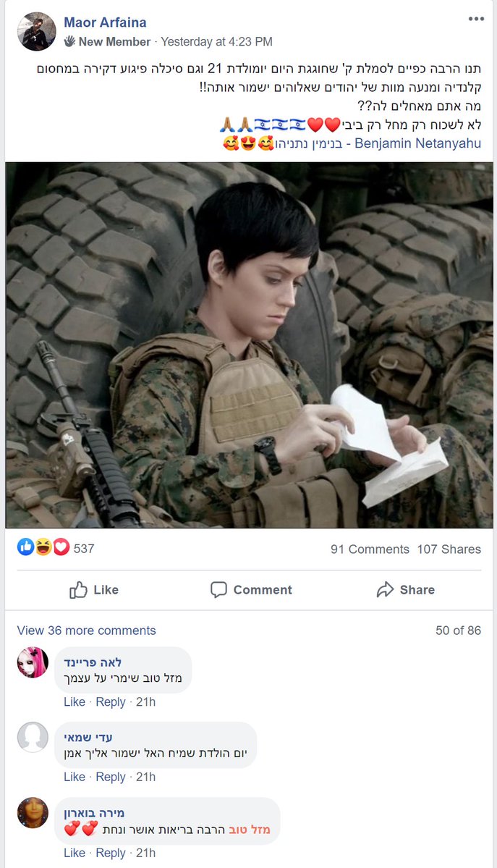
Task: Open the soldier photo
Action: [249, 345]
